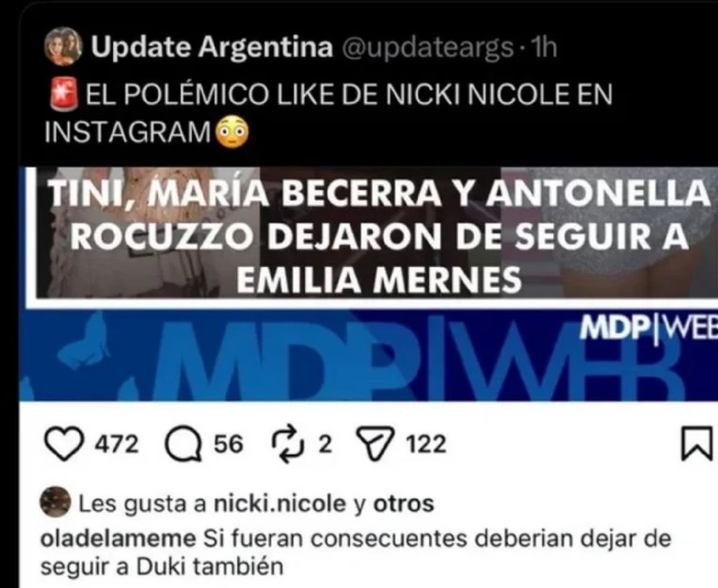
Task: Share the post with the paper plane icon
Action: tap(375, 446)
